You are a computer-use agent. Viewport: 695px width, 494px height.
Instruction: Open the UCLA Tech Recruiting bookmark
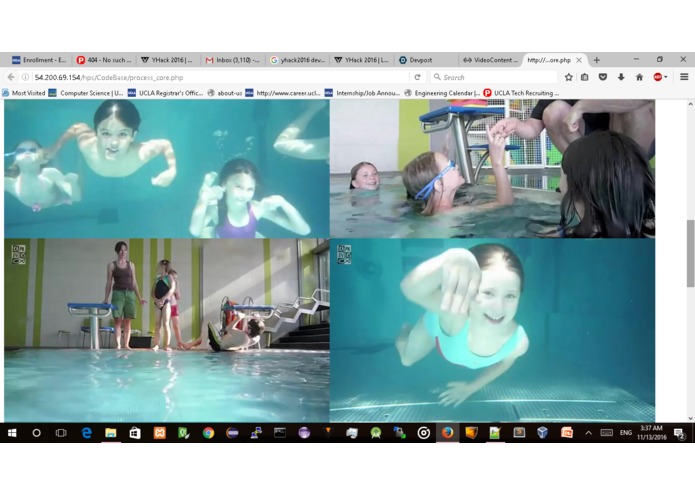pos(521,93)
